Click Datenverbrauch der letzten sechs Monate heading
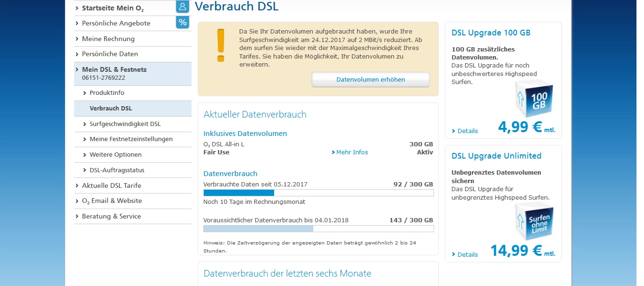This screenshot has width=644, height=286. (x=287, y=273)
